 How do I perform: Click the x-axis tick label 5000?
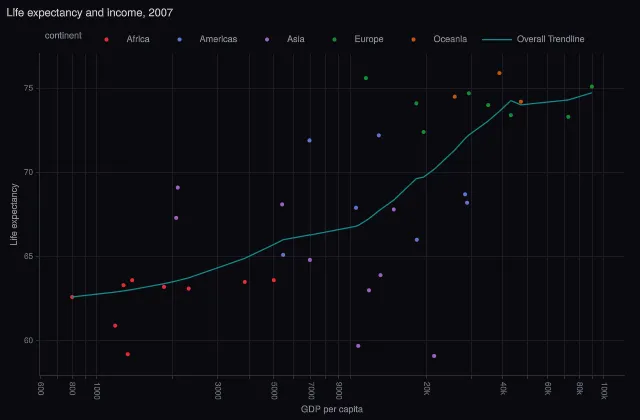click(274, 391)
